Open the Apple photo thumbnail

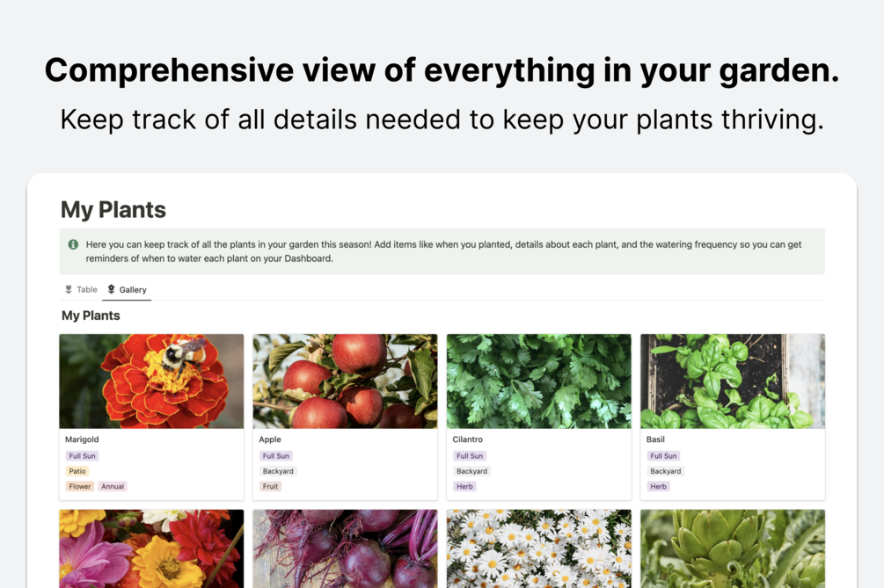[345, 381]
